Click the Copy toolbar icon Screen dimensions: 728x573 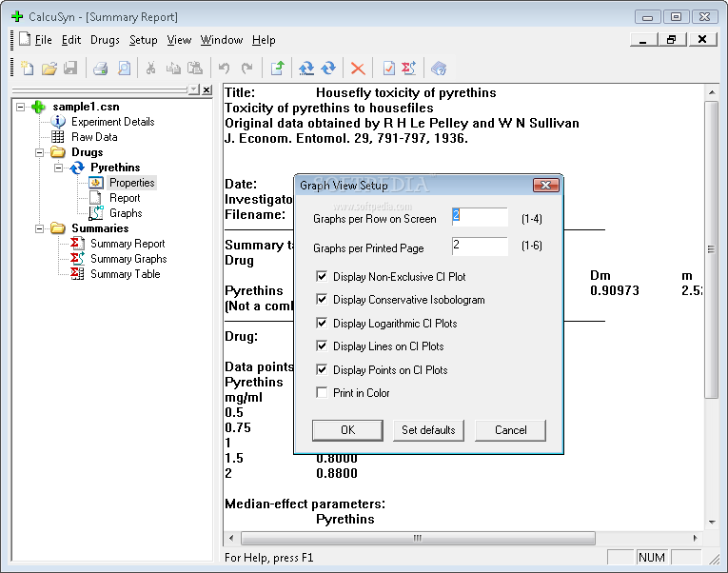point(173,69)
